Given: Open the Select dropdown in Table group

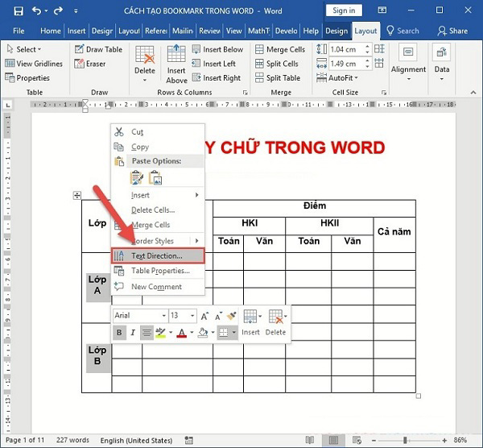Looking at the screenshot, I should tap(24, 49).
